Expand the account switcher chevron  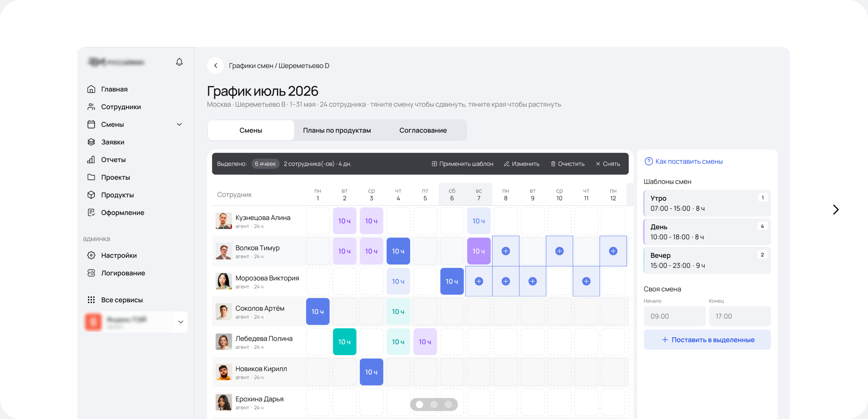(181, 322)
